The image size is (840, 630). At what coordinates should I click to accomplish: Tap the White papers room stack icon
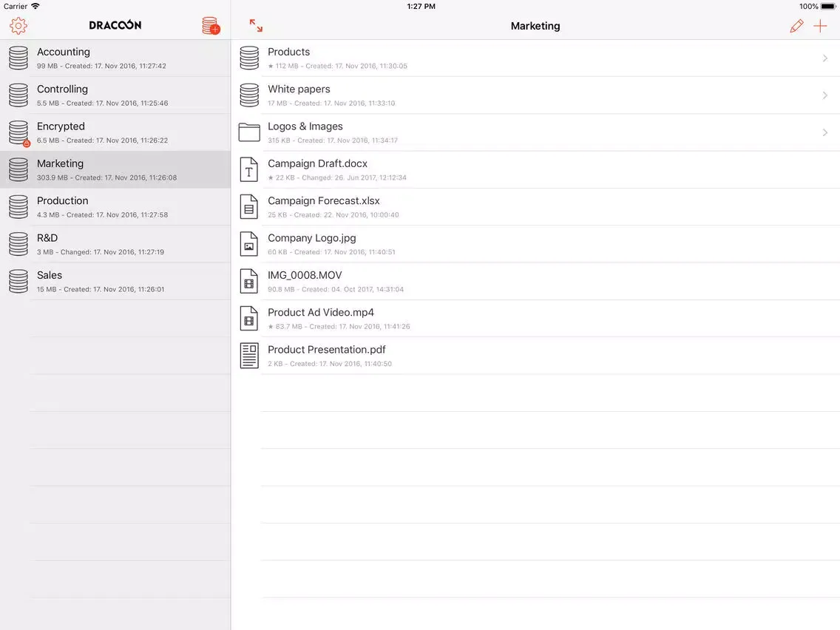click(249, 95)
